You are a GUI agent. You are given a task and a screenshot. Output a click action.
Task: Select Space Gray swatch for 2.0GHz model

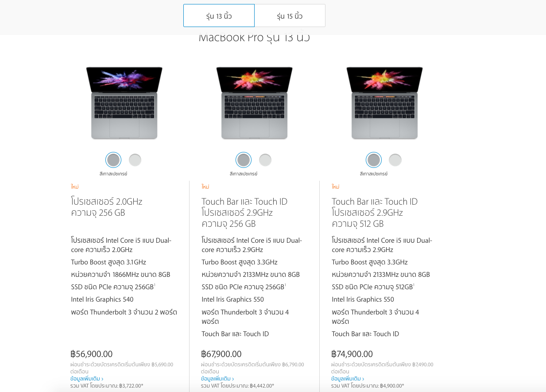coord(113,160)
